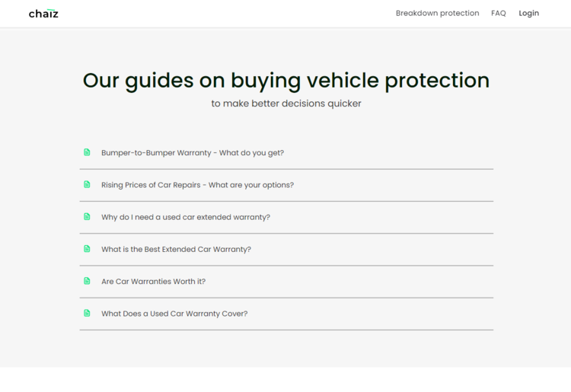The height and width of the screenshot is (392, 571).
Task: Click the Login link
Action: click(528, 13)
